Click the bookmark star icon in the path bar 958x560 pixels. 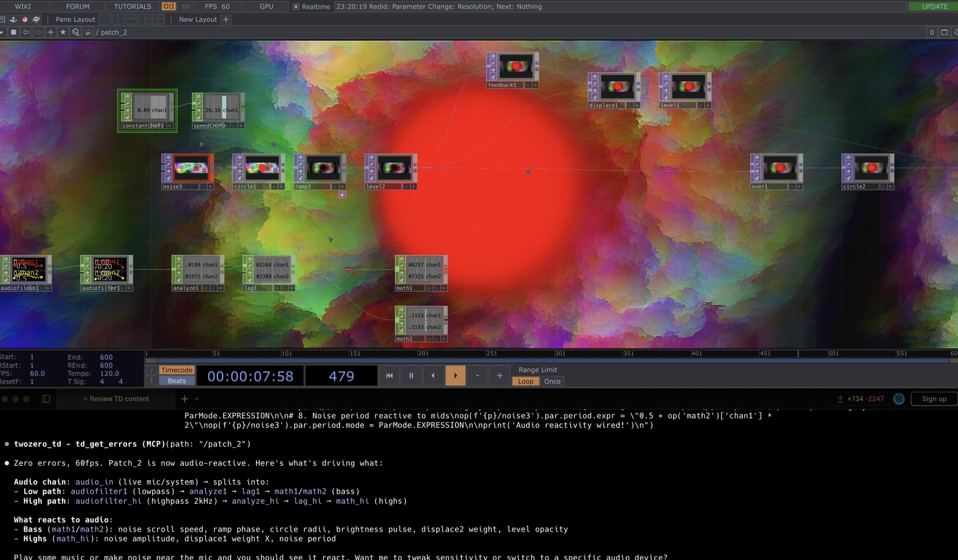point(63,32)
